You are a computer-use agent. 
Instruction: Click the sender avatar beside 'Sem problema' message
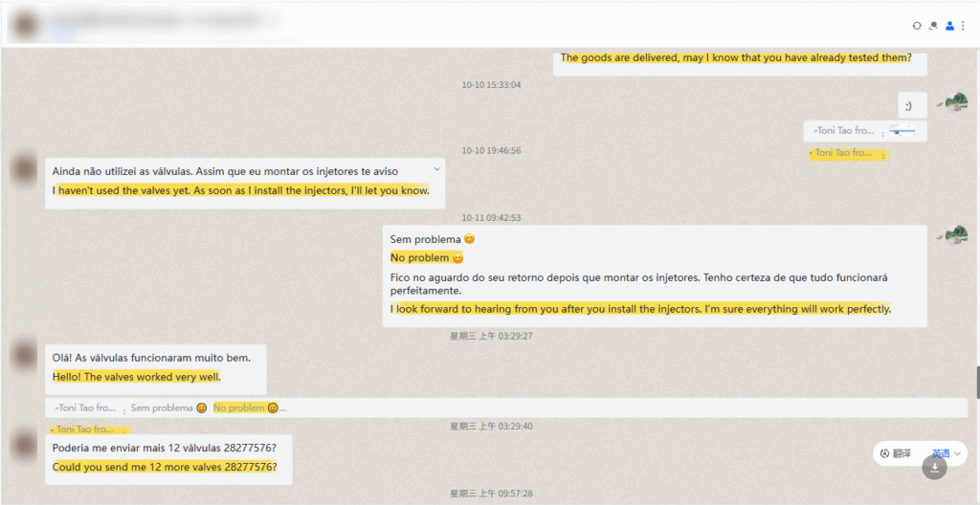[x=954, y=235]
